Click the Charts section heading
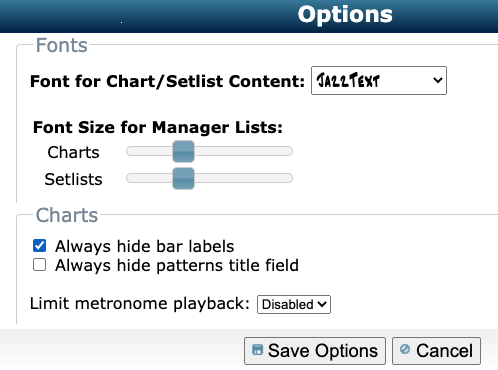Screen dimensions: 498x370 click(x=67, y=215)
